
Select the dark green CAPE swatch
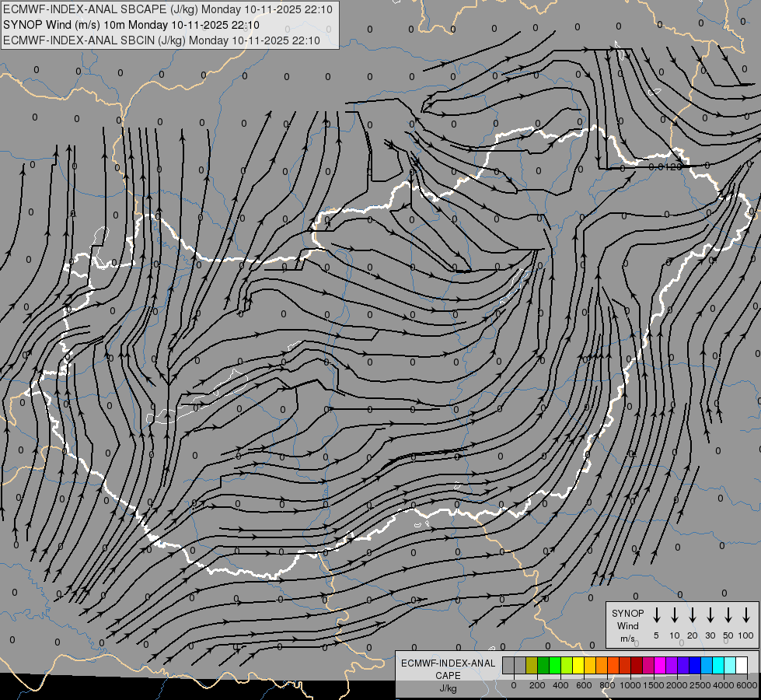coord(543,665)
